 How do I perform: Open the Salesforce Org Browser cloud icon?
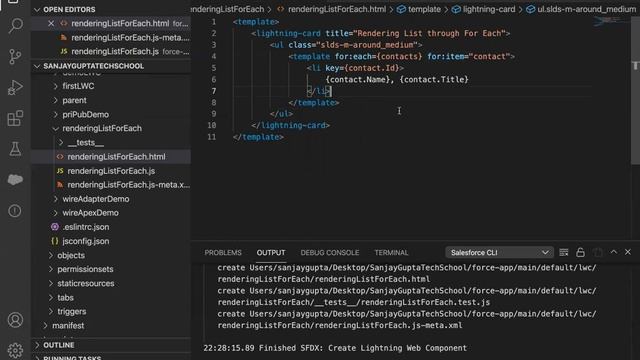click(15, 180)
